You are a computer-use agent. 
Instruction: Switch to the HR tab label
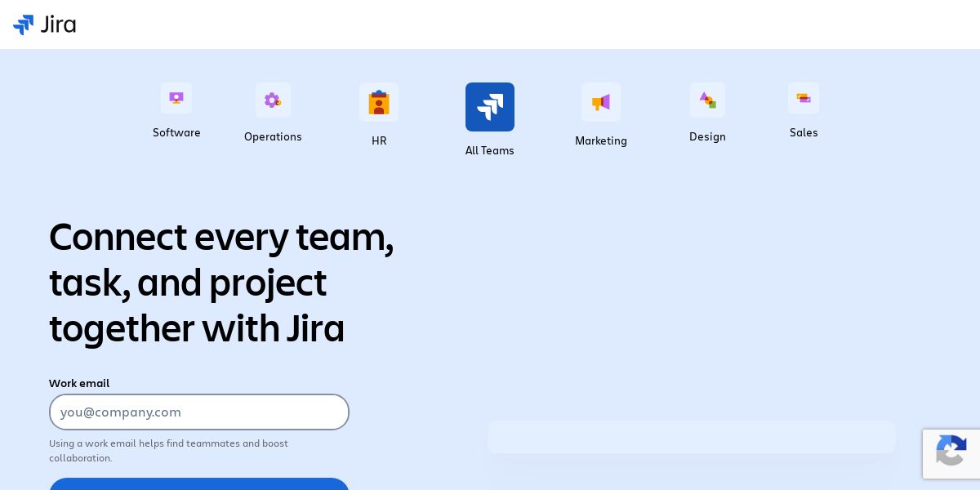[x=379, y=140]
